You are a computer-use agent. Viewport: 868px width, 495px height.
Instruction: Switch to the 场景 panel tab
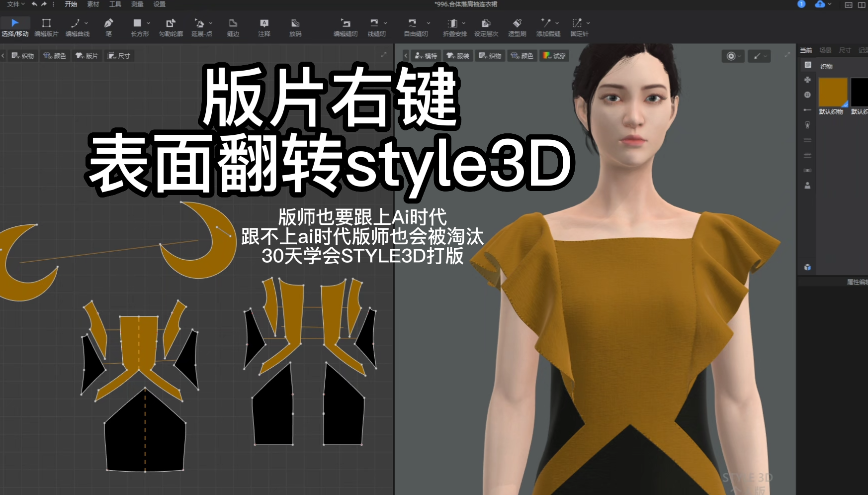826,50
